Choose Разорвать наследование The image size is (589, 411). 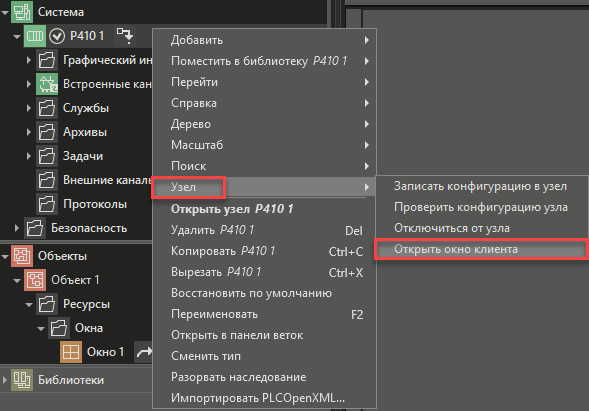[264, 377]
